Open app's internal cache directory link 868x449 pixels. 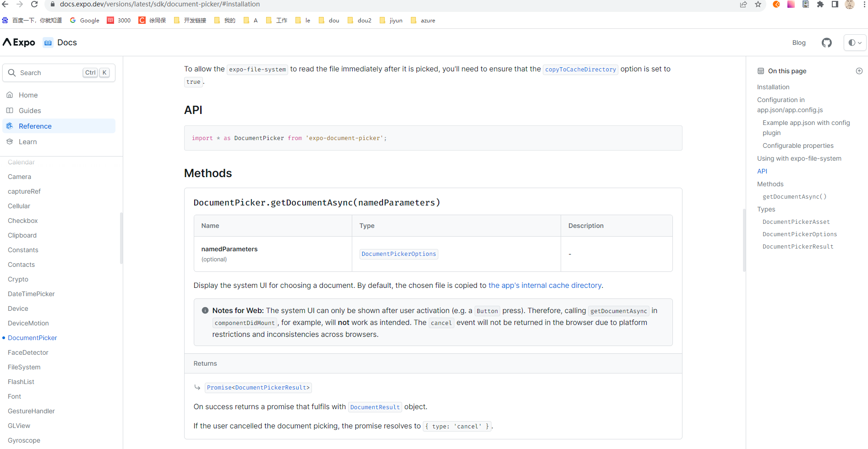coord(545,285)
